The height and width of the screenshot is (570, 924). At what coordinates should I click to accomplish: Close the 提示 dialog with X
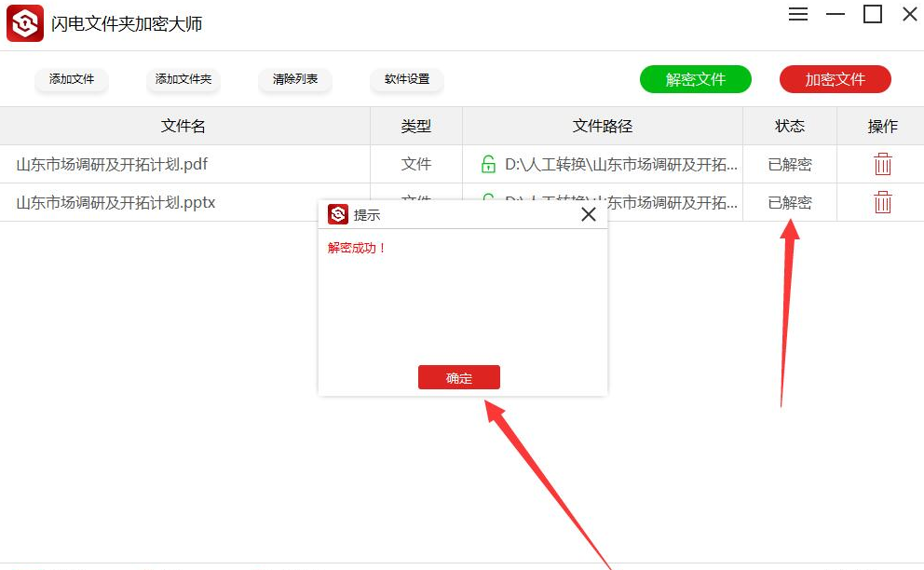(x=588, y=214)
